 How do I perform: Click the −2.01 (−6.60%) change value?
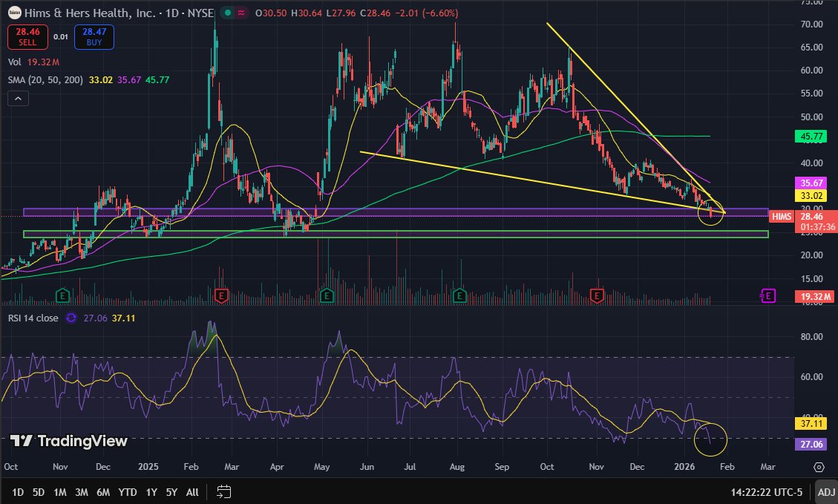point(427,13)
